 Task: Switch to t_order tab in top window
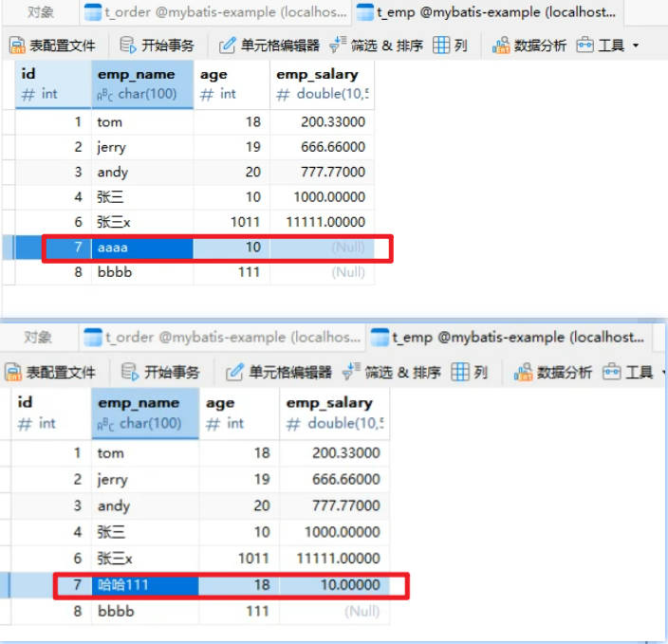coord(215,12)
